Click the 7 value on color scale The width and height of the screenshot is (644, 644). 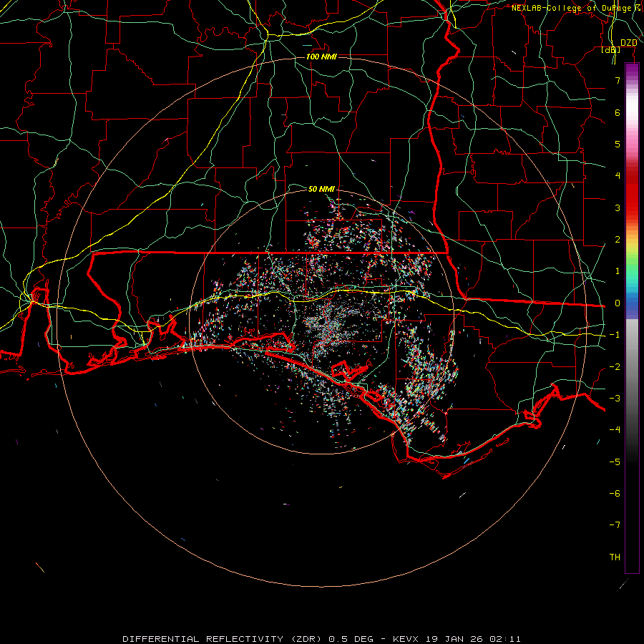618,80
